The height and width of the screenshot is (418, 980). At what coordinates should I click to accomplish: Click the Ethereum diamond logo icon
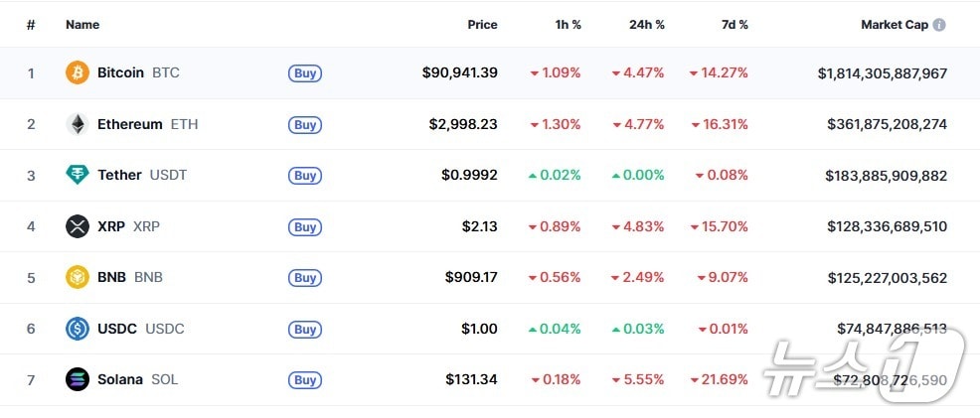[x=78, y=124]
